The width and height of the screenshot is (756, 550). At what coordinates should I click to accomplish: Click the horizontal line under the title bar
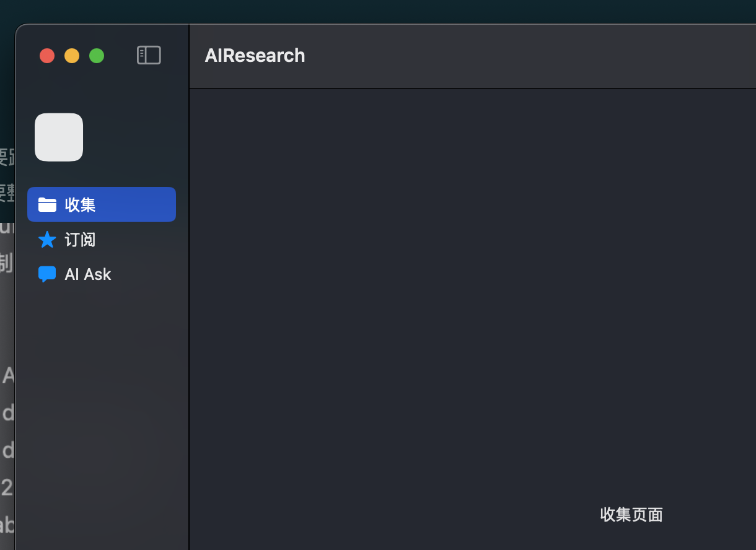pyautogui.click(x=472, y=89)
